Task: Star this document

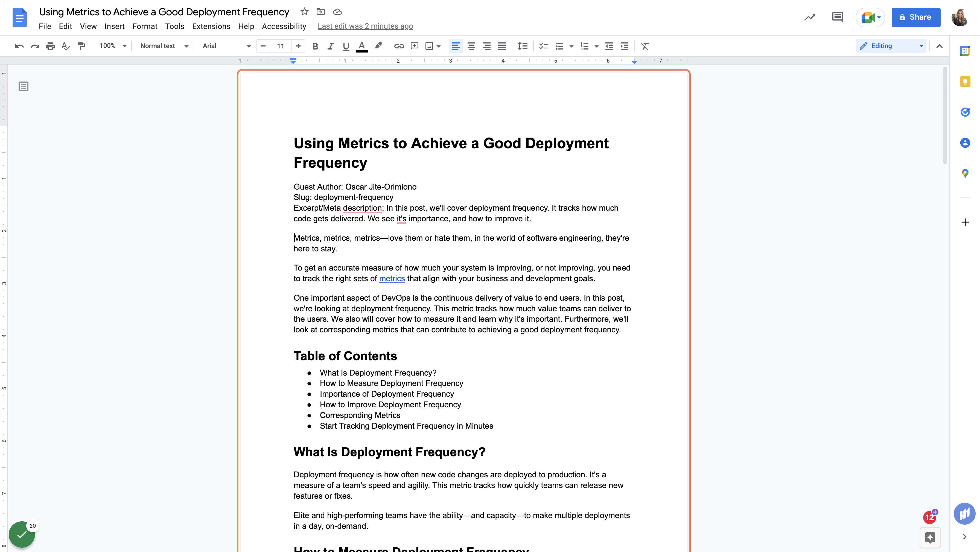Action: pos(304,12)
